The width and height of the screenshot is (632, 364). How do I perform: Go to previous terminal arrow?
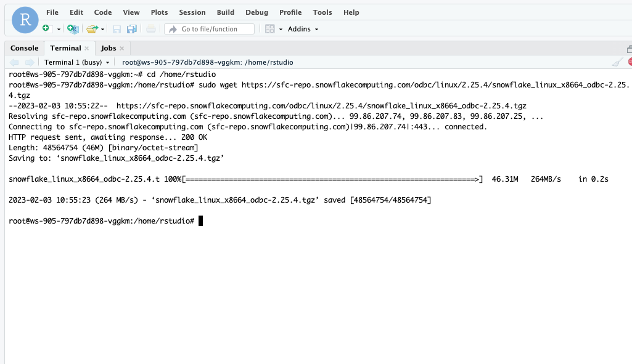click(14, 62)
